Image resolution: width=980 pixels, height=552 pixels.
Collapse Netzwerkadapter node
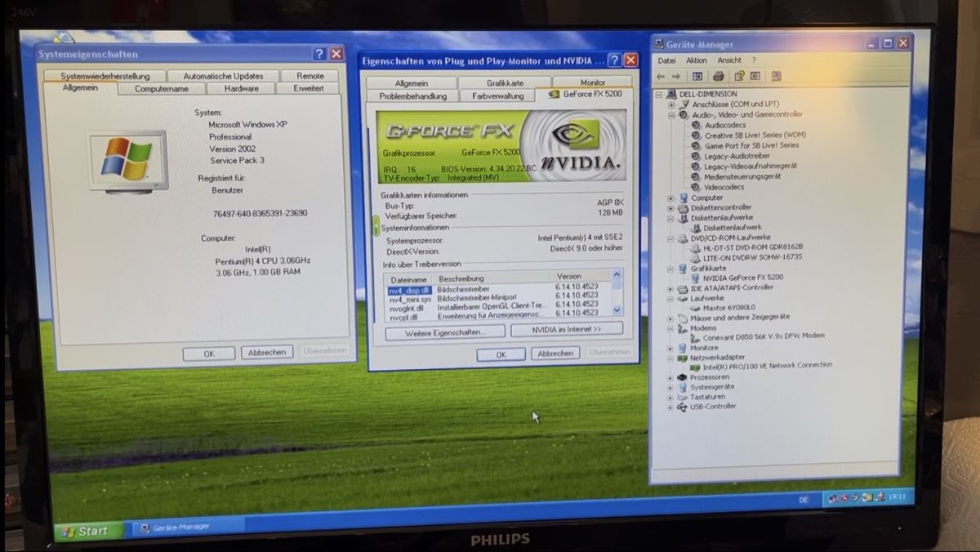point(670,358)
